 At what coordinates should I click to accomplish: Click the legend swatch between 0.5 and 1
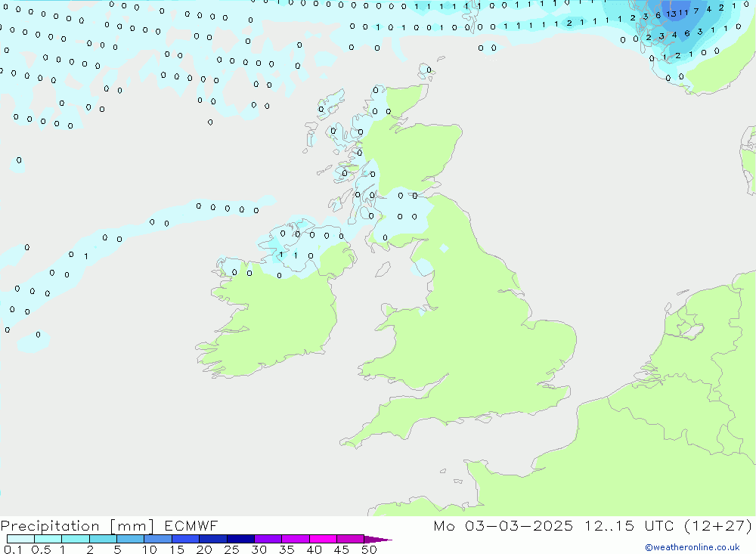tap(48, 539)
